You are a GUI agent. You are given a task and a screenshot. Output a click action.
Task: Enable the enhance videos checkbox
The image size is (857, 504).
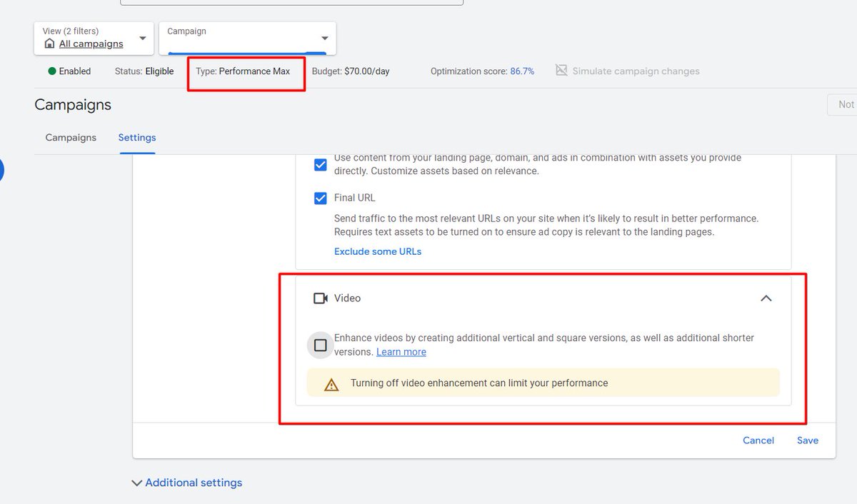321,345
